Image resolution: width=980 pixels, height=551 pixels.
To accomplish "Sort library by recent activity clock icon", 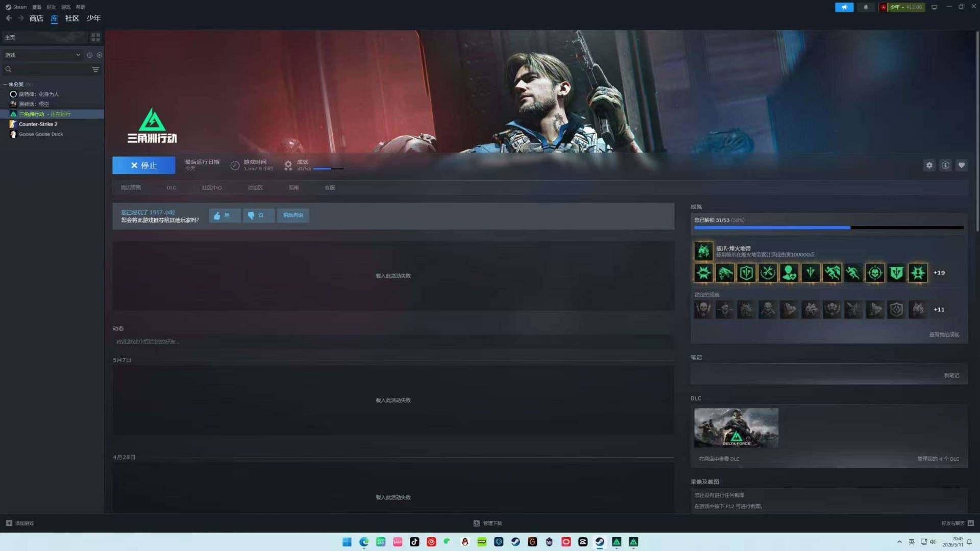I will [x=90, y=55].
